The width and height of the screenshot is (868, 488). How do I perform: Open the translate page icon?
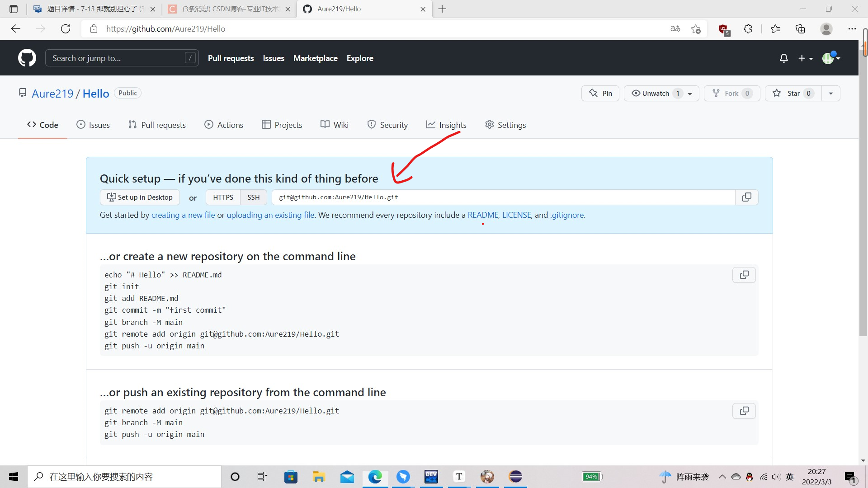[x=675, y=29]
